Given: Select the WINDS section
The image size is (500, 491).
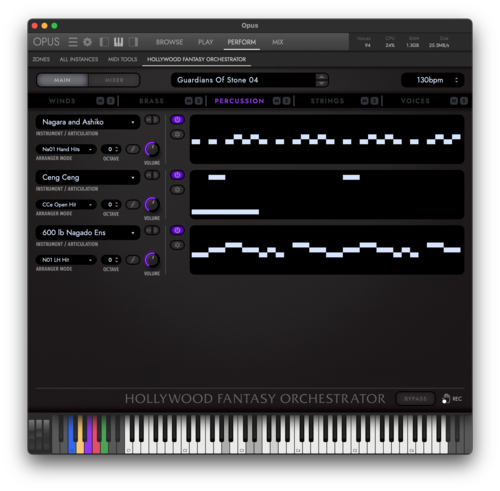Looking at the screenshot, I should [62, 101].
